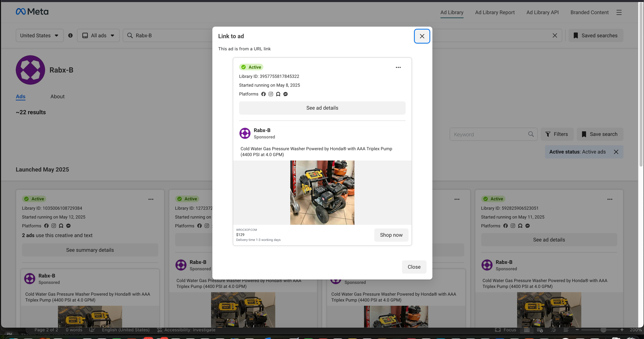
Task: Click Instagram icon on ad 592825906523051
Action: (513, 226)
